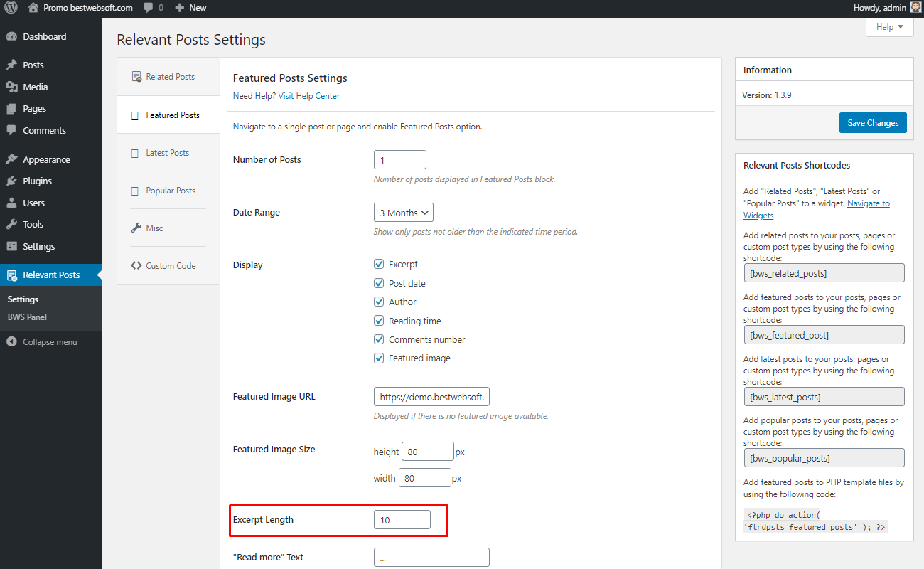The image size is (924, 569).
Task: Select the [bws_latest_posts] shortcode box
Action: 824,397
